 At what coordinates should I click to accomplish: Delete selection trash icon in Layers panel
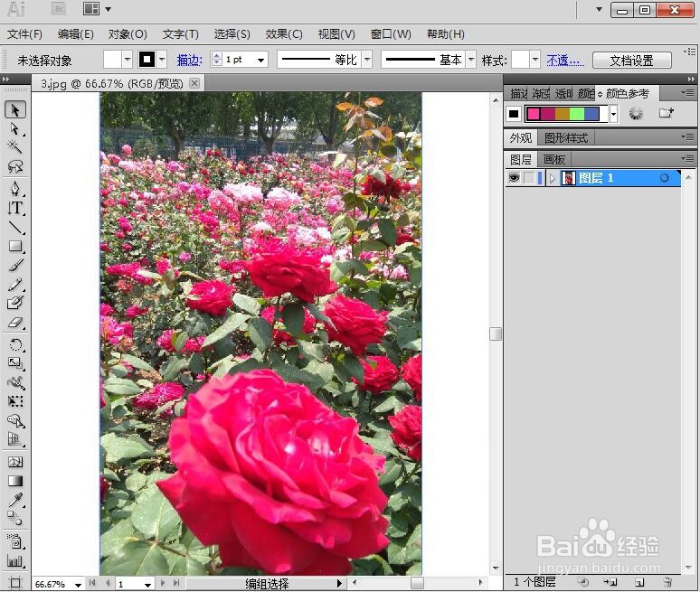[667, 582]
